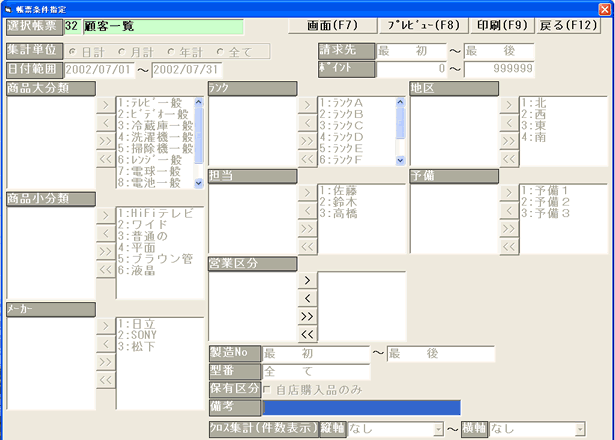Enable the 自店購入品のみ checkbox

[x=268, y=389]
